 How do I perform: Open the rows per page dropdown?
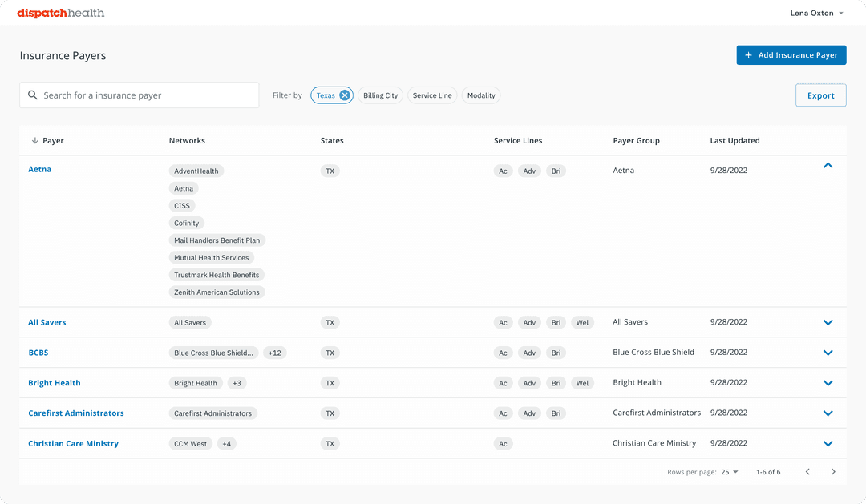(730, 472)
